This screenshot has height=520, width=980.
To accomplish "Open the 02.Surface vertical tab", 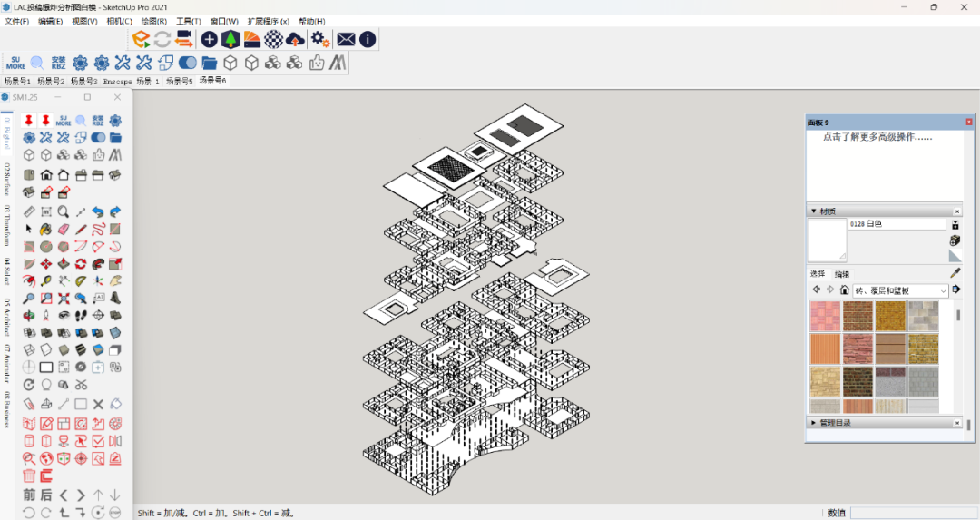I will [7, 180].
